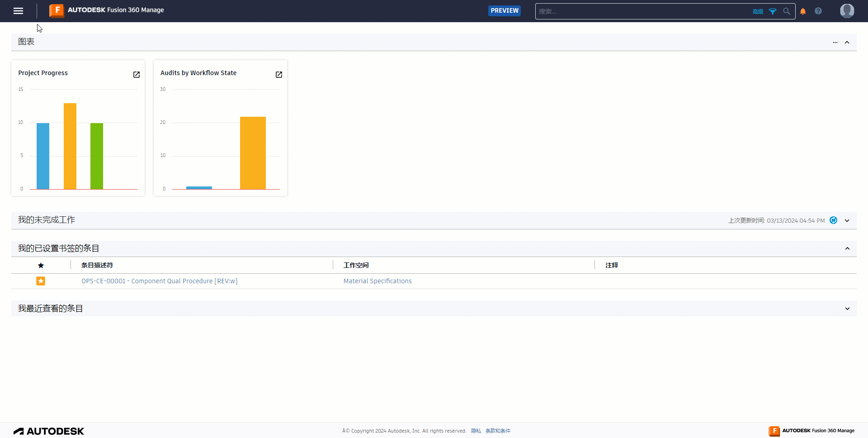Click the 条目描述符 column header
868x438 pixels.
(97, 265)
